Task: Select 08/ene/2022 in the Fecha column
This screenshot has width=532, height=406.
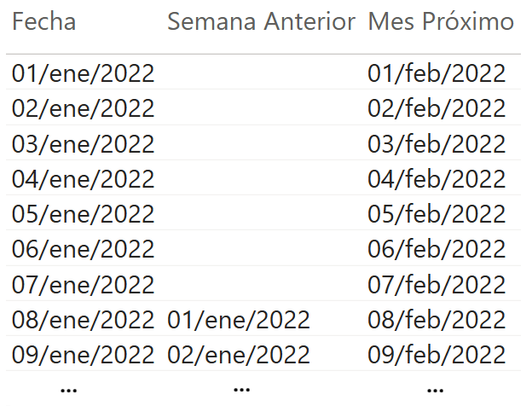Action: [83, 320]
